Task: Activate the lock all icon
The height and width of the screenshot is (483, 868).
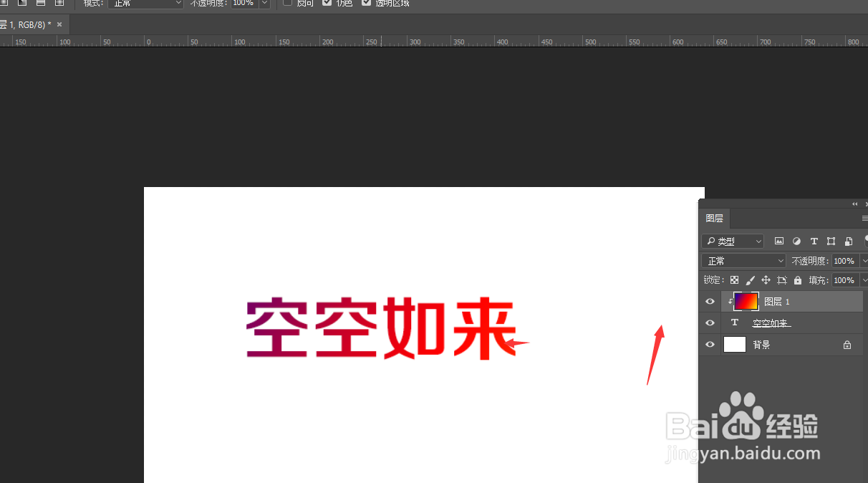Action: coord(798,279)
